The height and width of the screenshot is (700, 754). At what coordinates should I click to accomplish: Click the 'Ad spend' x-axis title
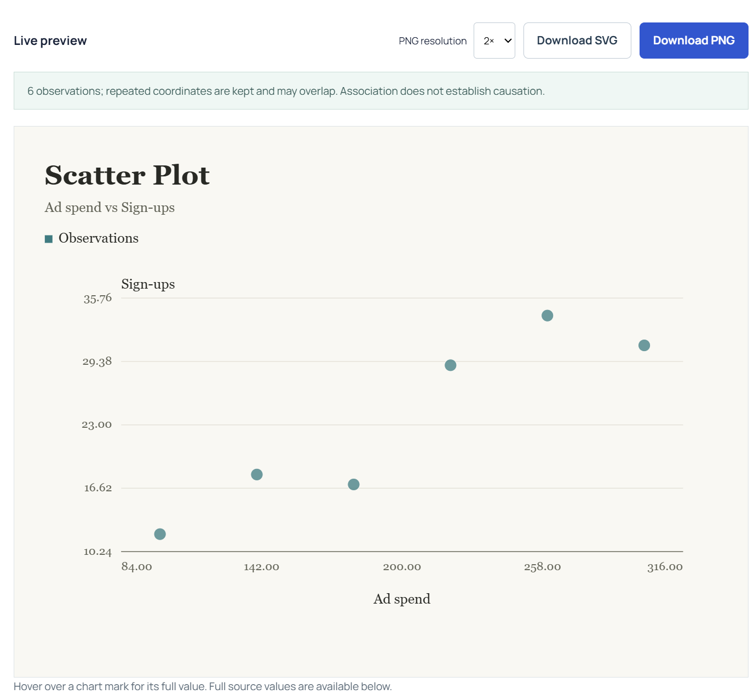coord(402,599)
